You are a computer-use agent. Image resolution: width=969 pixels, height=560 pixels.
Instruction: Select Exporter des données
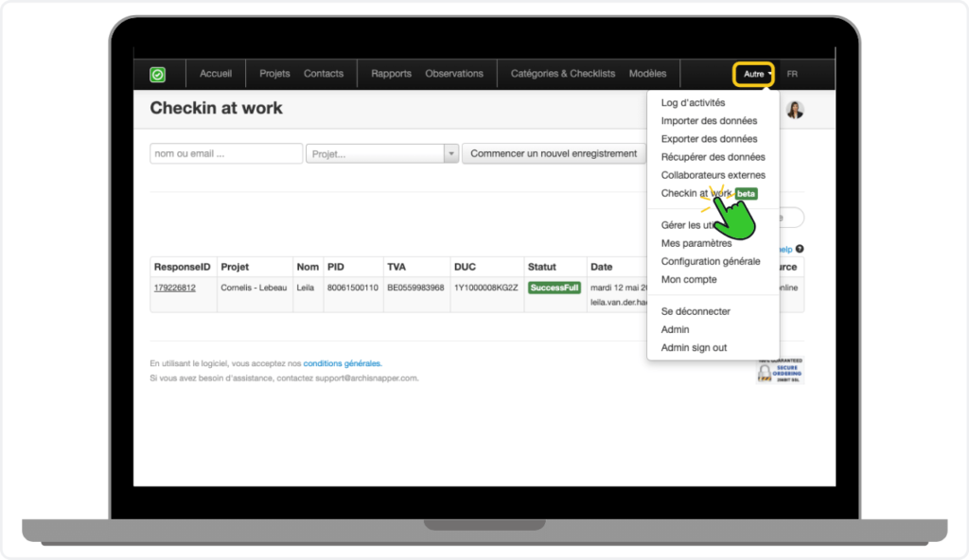click(709, 138)
